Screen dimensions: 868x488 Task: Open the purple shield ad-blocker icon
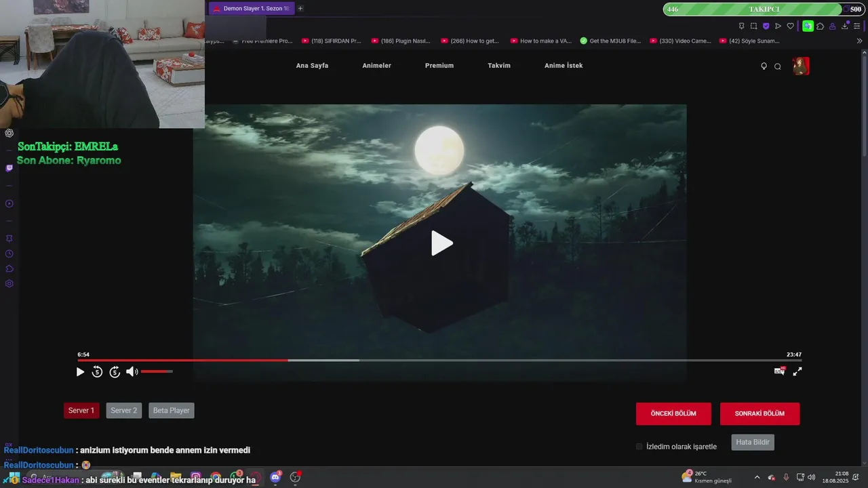[x=766, y=26]
